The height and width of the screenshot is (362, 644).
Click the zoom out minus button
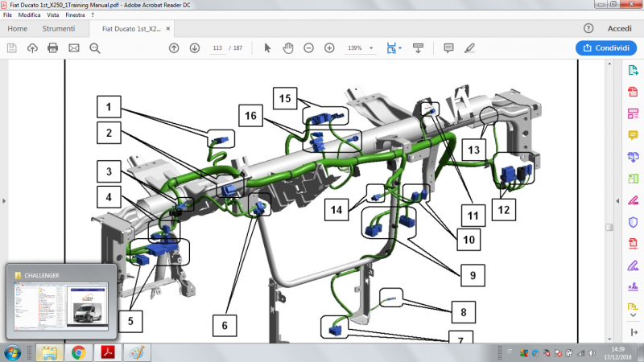[308, 48]
